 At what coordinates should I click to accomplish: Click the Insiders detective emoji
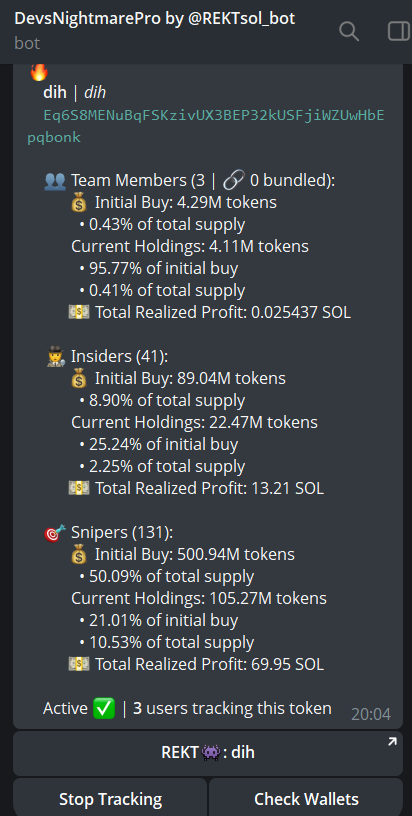[55, 356]
